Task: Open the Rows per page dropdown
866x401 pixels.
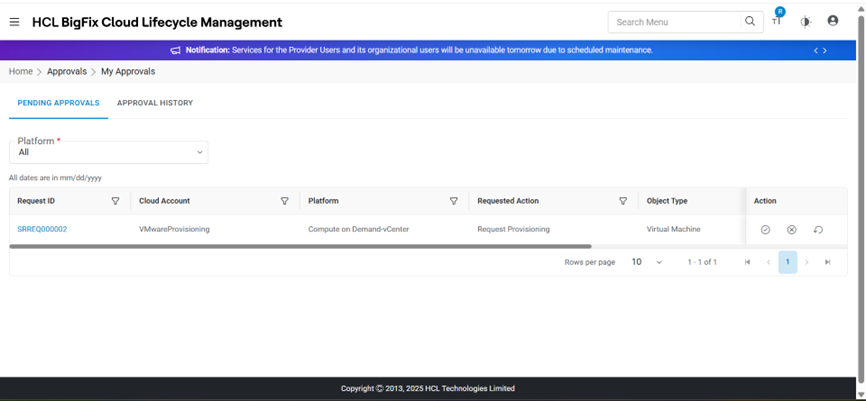Action: tap(647, 262)
